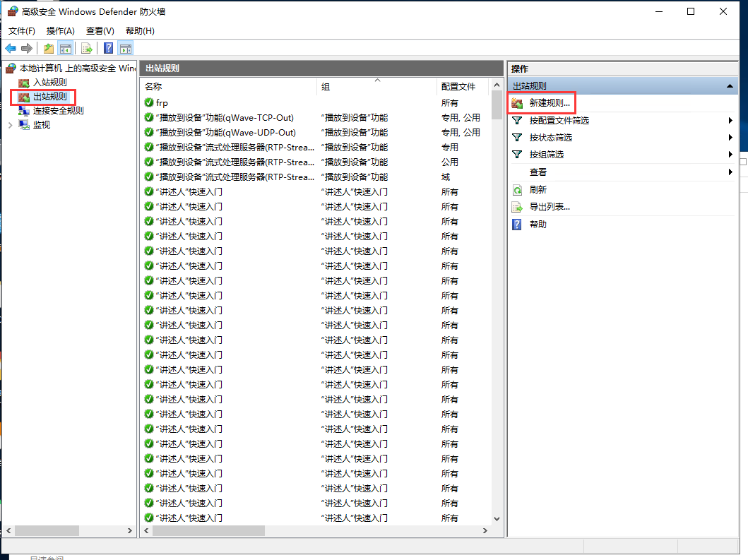
Task: Click the tree pane horizontal scrollbar left arrow
Action: (x=8, y=531)
